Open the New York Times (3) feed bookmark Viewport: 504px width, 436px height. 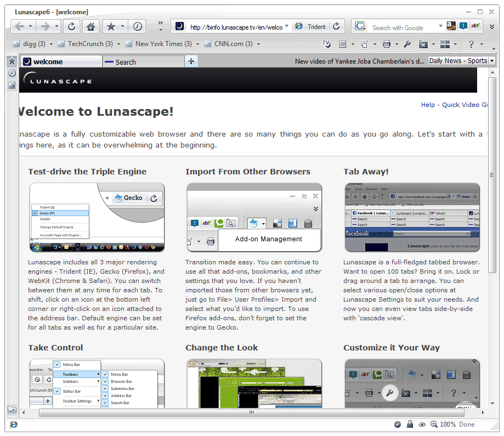[158, 44]
